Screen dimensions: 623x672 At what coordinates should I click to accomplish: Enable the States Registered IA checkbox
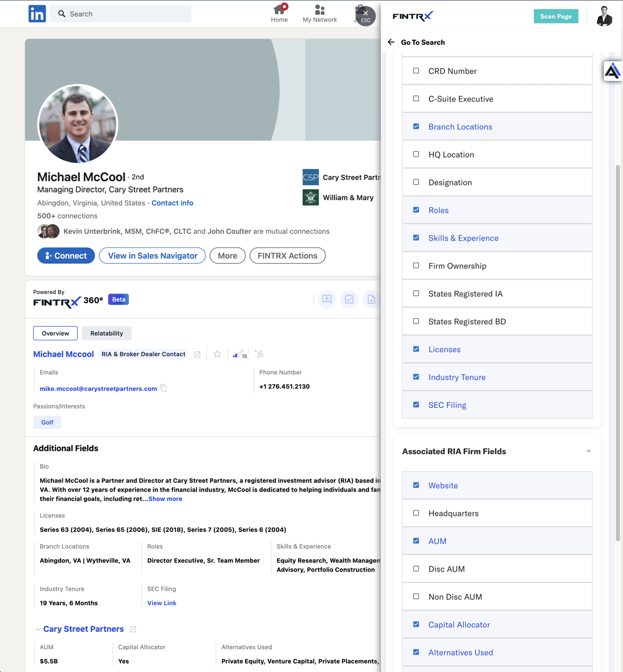point(416,294)
